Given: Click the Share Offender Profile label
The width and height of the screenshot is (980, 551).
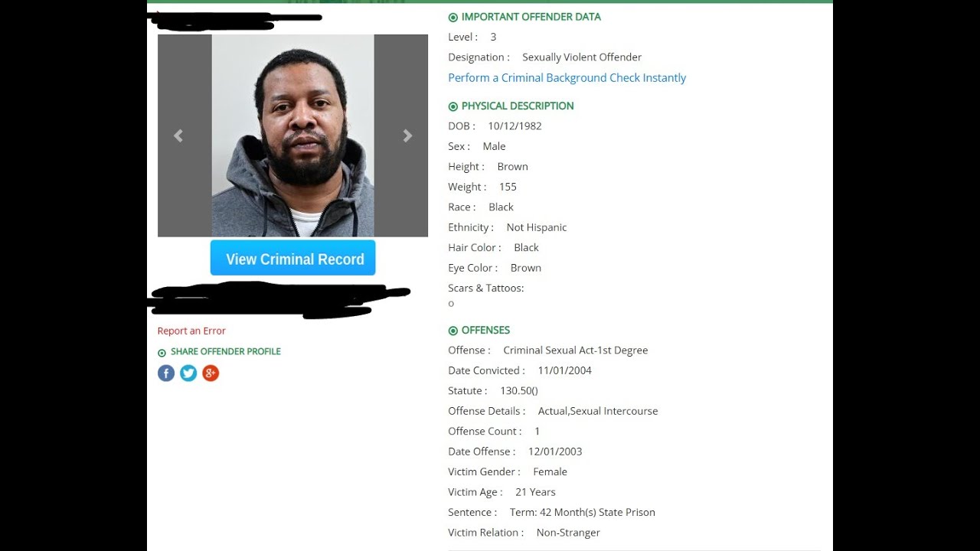Looking at the screenshot, I should click(x=226, y=352).
